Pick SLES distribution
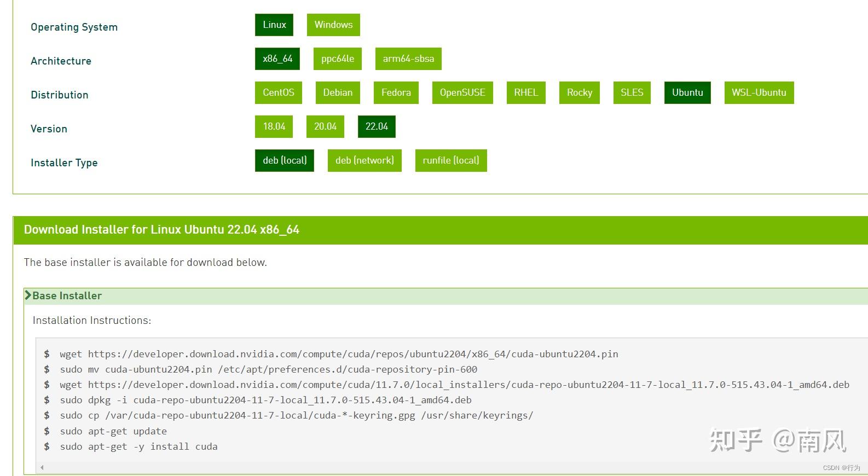The width and height of the screenshot is (868, 476). (632, 93)
